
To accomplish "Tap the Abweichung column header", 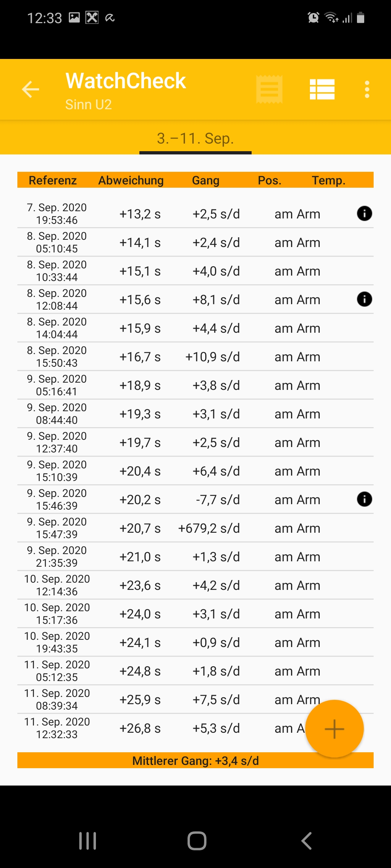I will (x=131, y=180).
